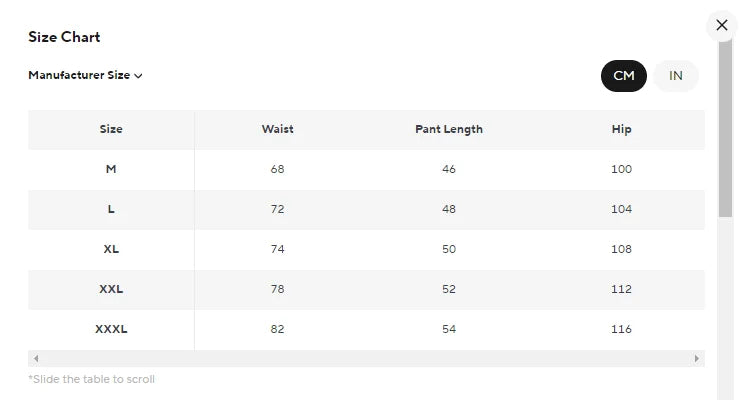Viewport: 750px width, 400px height.
Task: Switch measurement units to IN
Action: pyautogui.click(x=676, y=76)
